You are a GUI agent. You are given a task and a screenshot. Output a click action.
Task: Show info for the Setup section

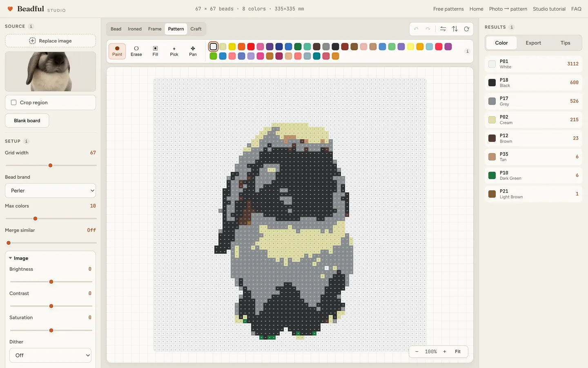pyautogui.click(x=26, y=141)
